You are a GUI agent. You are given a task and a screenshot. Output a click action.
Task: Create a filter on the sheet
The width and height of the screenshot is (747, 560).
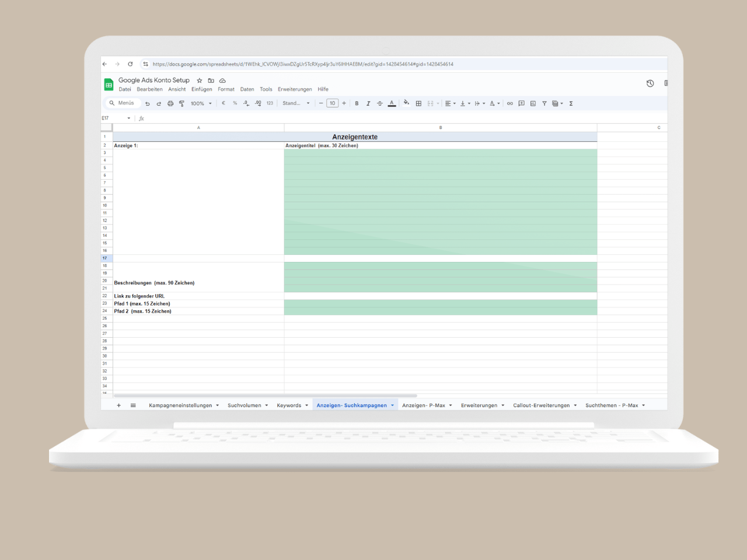[544, 103]
